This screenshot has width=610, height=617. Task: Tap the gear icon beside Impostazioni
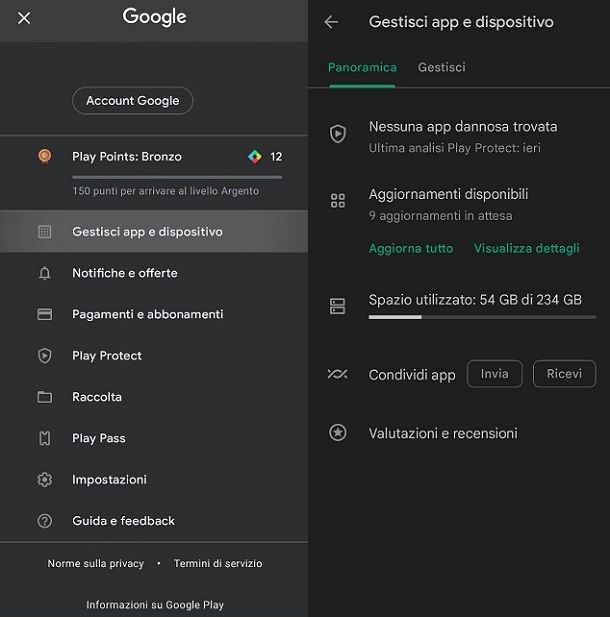pos(44,480)
